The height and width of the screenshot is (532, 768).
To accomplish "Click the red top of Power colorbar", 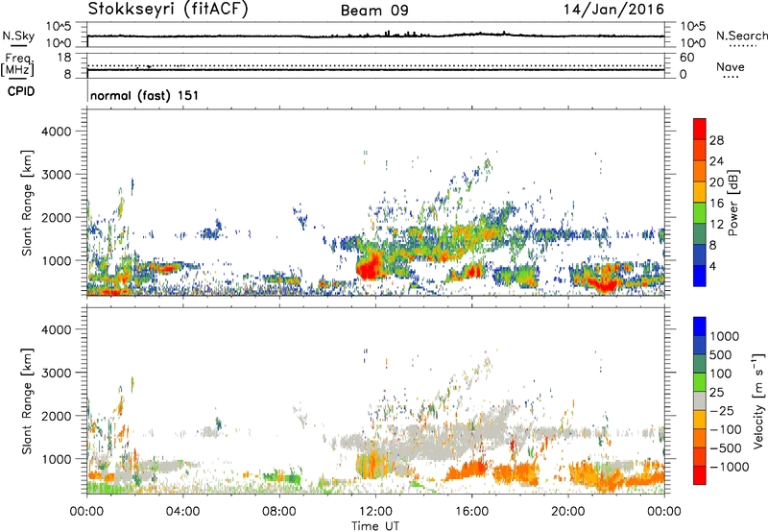I will coord(700,127).
